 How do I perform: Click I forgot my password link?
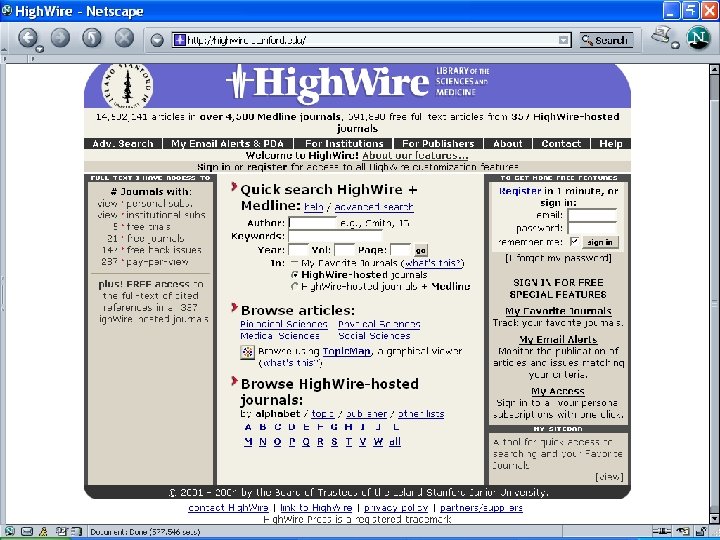[558, 258]
